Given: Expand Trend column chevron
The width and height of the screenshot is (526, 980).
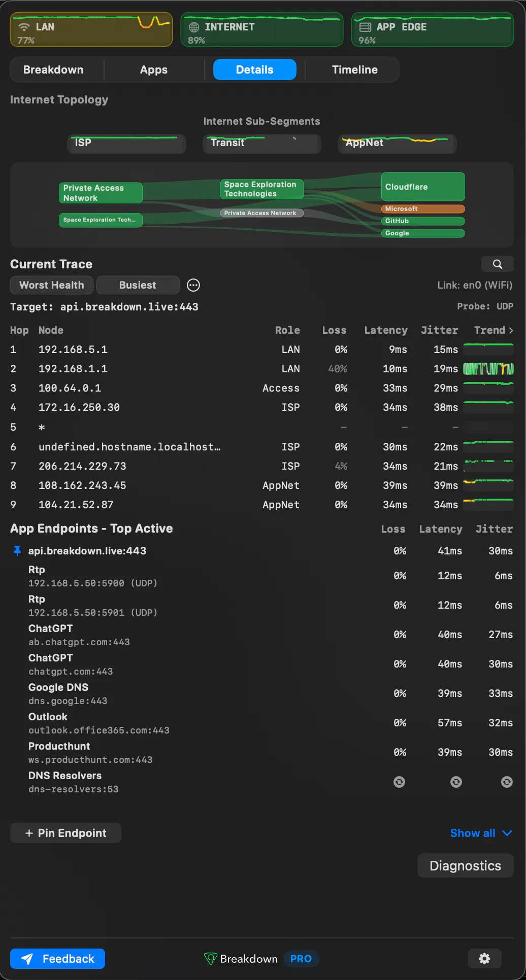Looking at the screenshot, I should [511, 331].
